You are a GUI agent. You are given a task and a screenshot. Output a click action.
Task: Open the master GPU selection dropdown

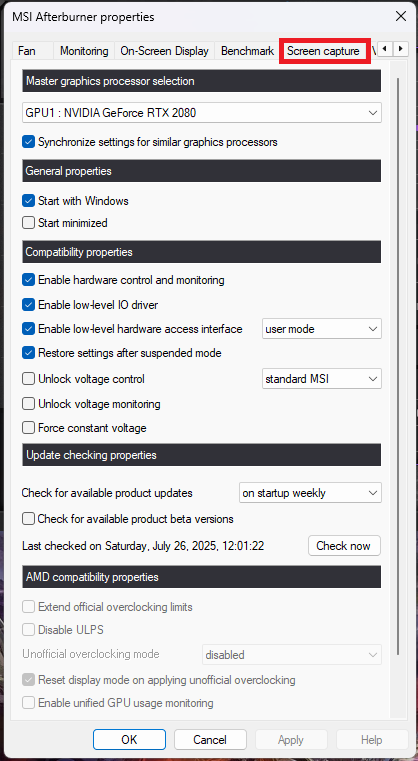tap(201, 113)
